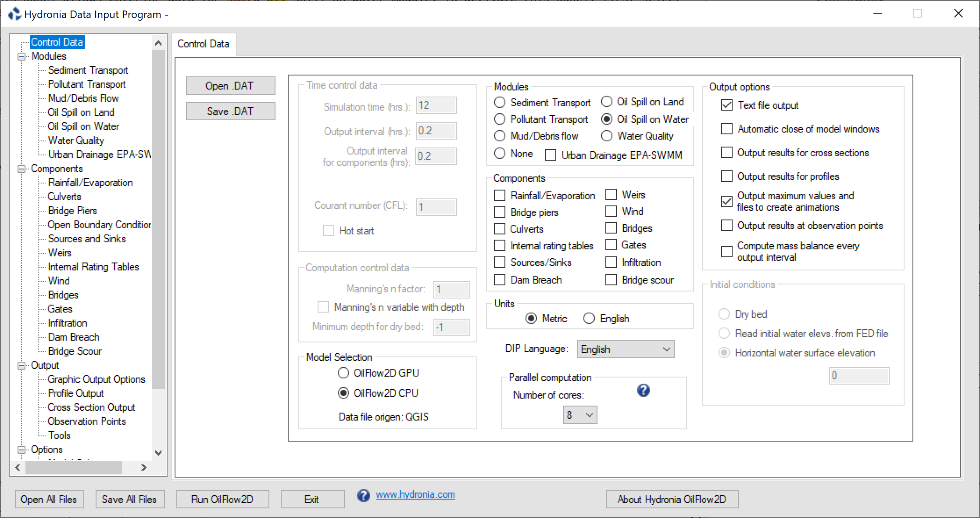This screenshot has width=980, height=518.
Task: Open Profile Output tree item
Action: pyautogui.click(x=76, y=393)
